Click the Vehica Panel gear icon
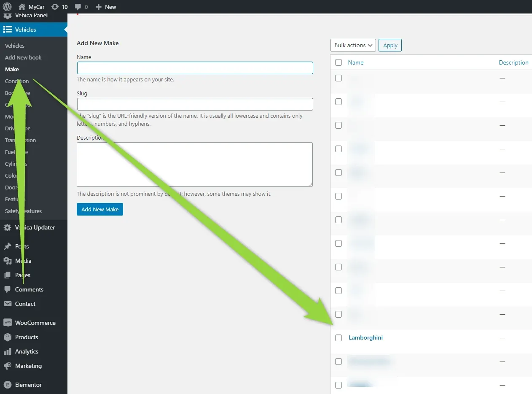532x394 pixels. (7, 16)
